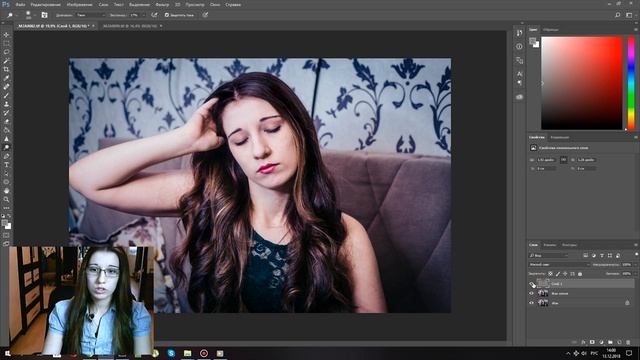Toggle visibility of the middle layer
The height and width of the screenshot is (360, 640).
(531, 293)
